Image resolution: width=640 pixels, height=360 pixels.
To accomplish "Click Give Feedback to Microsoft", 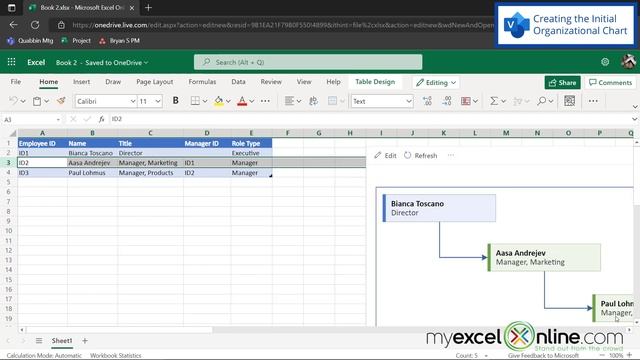I will (543, 356).
